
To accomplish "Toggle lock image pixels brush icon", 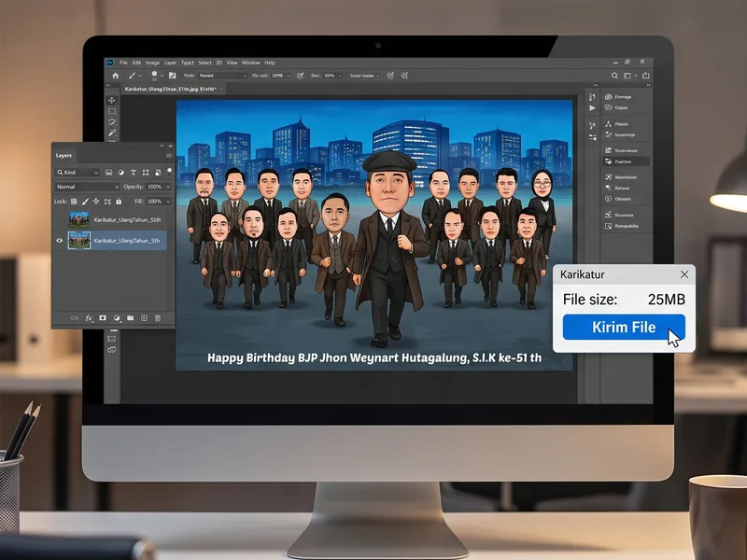I will tap(85, 202).
